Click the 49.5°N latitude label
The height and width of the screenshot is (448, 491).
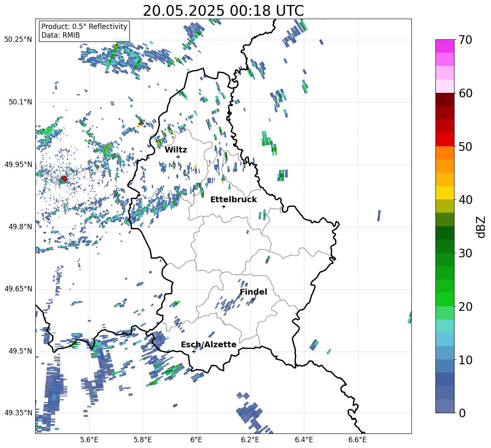[x=20, y=351]
